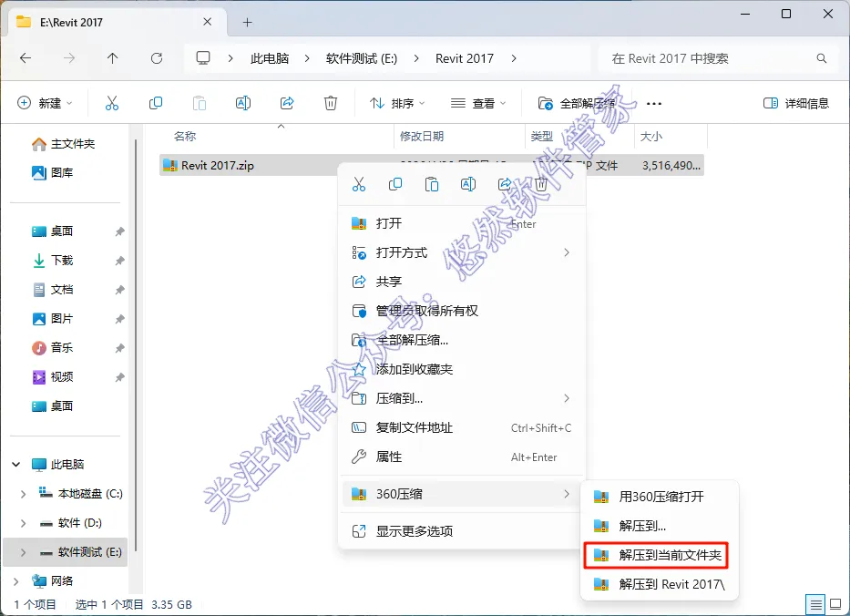Image resolution: width=850 pixels, height=616 pixels.
Task: Expand 软件 (D:) node
Action: pos(23,523)
